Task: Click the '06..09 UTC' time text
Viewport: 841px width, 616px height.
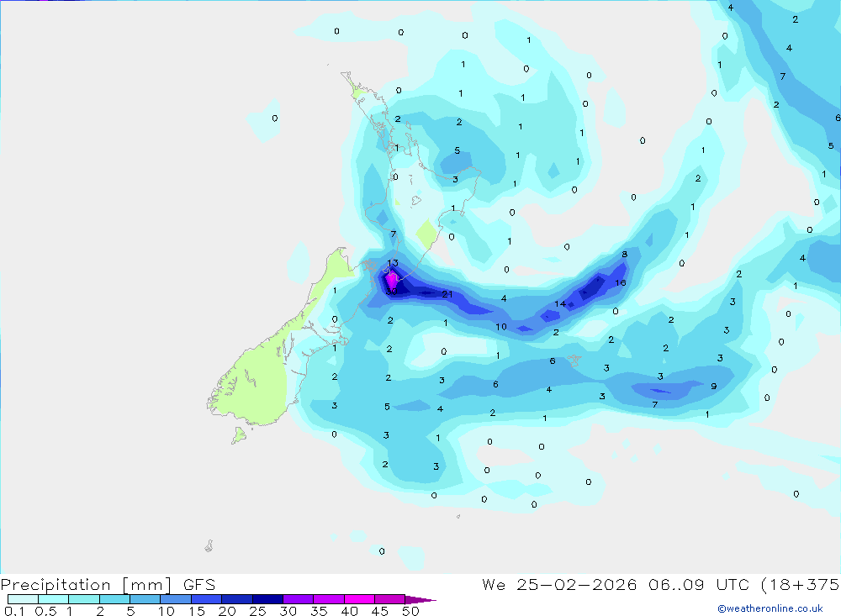Action: pyautogui.click(x=698, y=584)
